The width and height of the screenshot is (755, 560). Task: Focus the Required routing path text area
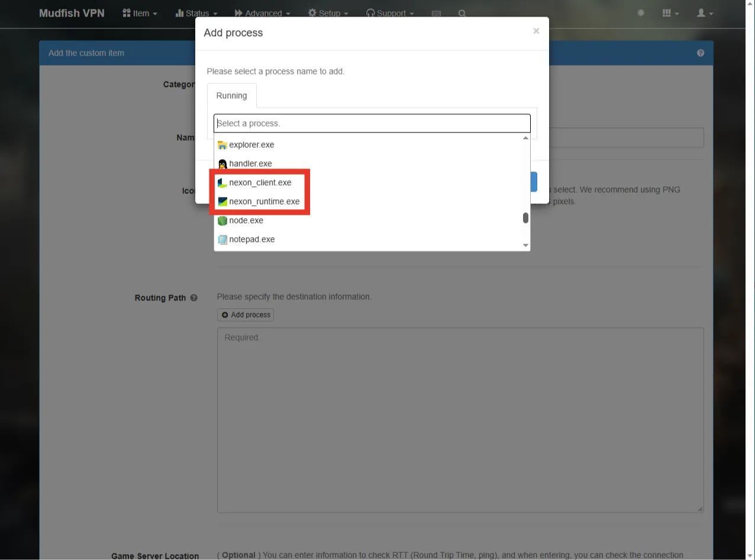pyautogui.click(x=460, y=420)
